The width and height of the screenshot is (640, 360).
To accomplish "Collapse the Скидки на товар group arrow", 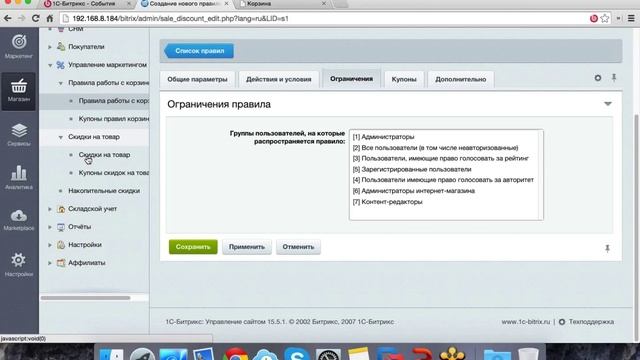I will click(60, 137).
